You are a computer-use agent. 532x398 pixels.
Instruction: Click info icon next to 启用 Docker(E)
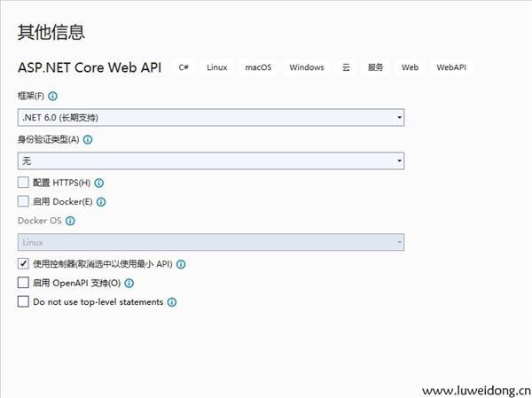click(x=101, y=202)
